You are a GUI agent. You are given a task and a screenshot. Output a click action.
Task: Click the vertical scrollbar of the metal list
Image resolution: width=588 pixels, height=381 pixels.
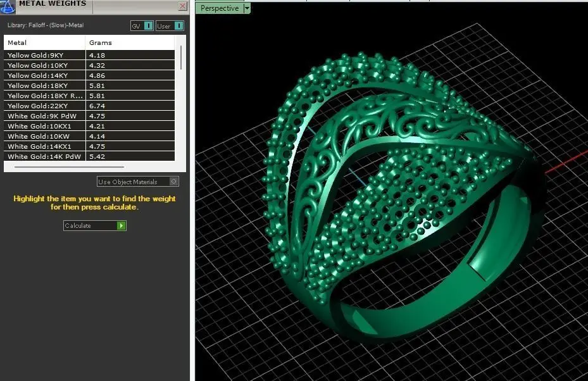181,58
